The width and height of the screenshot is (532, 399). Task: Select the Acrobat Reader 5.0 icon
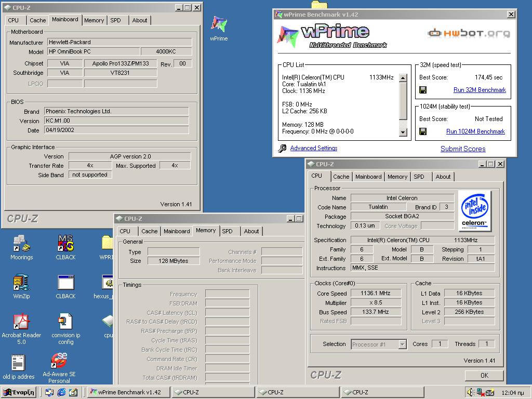pyautogui.click(x=21, y=328)
